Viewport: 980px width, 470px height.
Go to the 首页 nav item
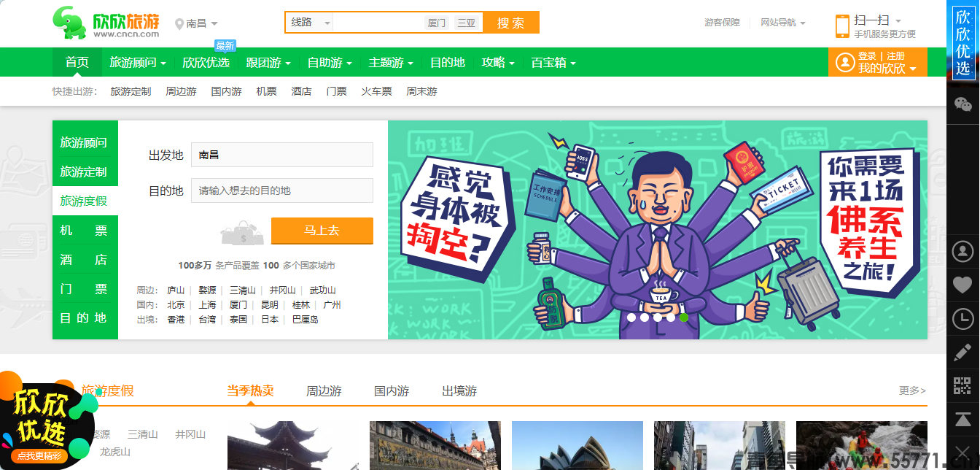pyautogui.click(x=77, y=63)
